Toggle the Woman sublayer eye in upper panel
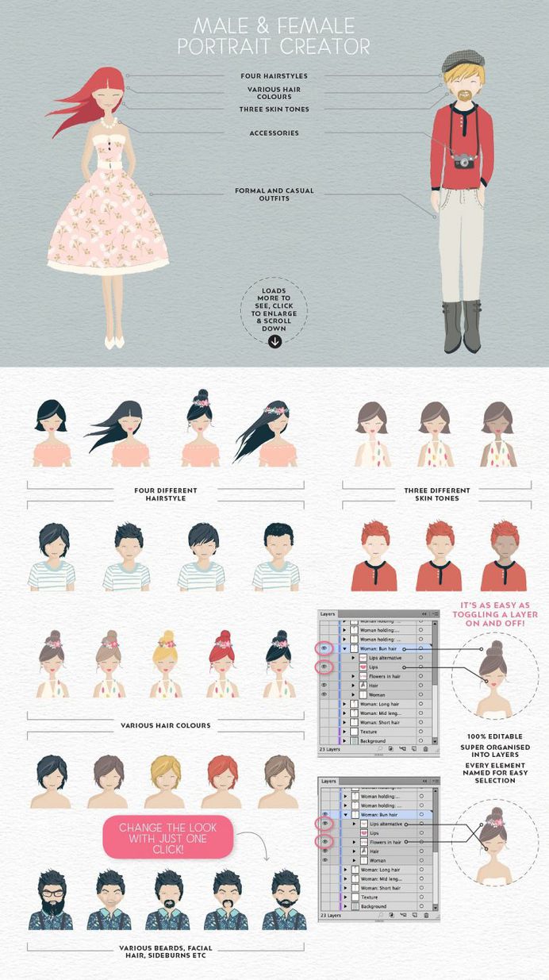Image resolution: width=549 pixels, height=980 pixels. pyautogui.click(x=324, y=694)
